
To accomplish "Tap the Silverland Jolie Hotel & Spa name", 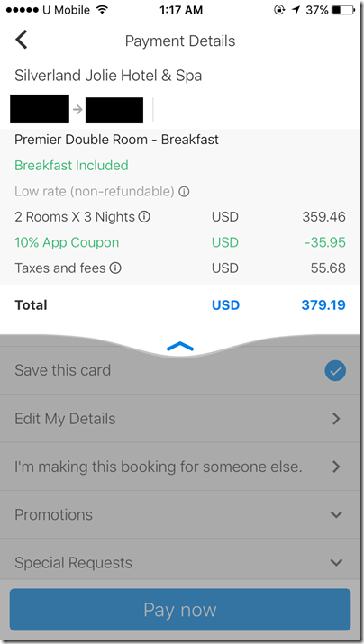I will point(108,76).
